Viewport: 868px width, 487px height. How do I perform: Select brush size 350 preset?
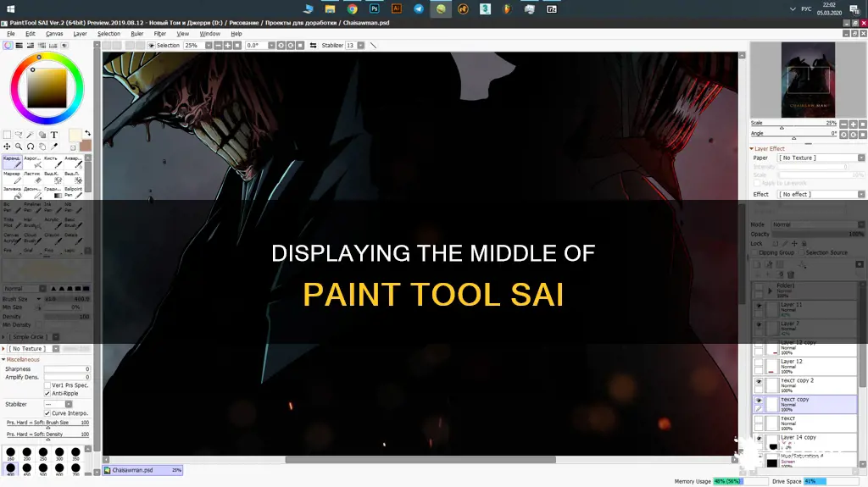tap(75, 454)
